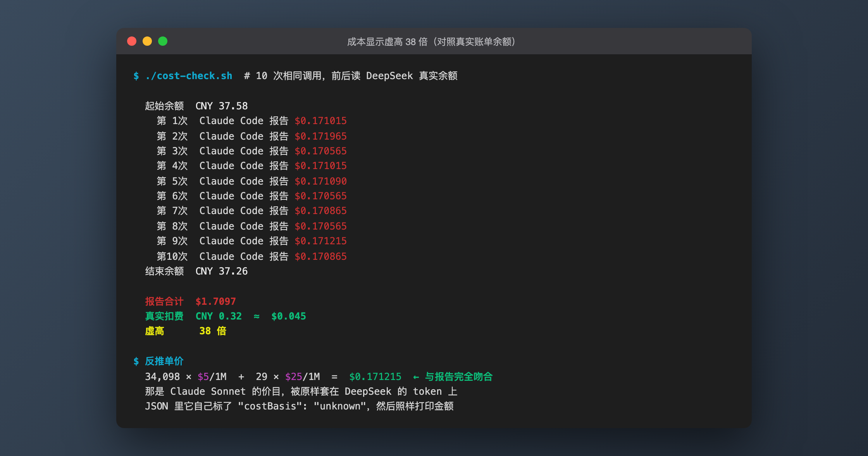Click the 5th call cost '$0.171090'

[320, 181]
